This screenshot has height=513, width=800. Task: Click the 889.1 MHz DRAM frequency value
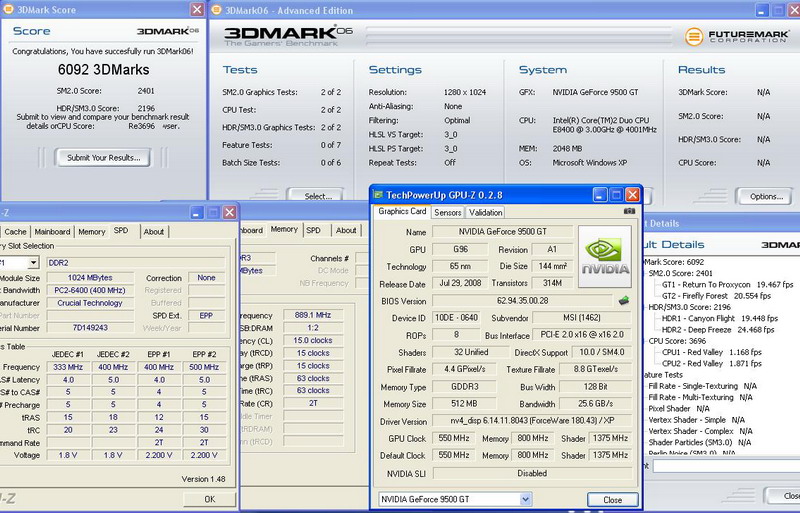tap(313, 315)
